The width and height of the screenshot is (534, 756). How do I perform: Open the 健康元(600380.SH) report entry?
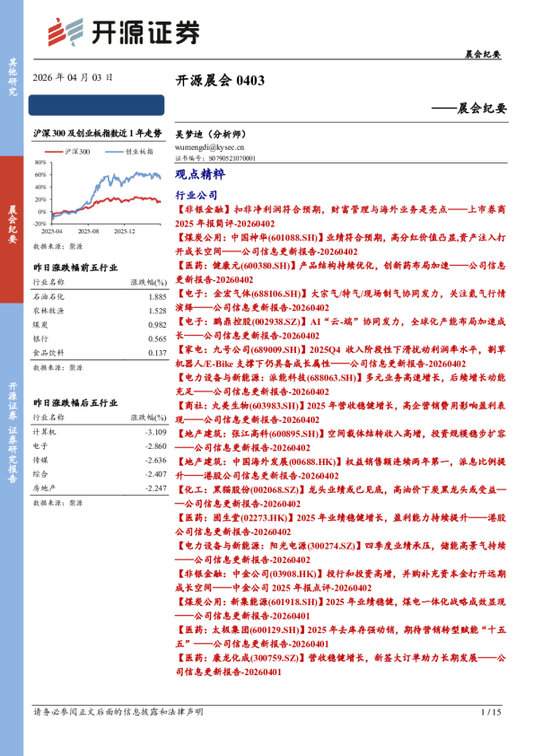[x=340, y=272]
